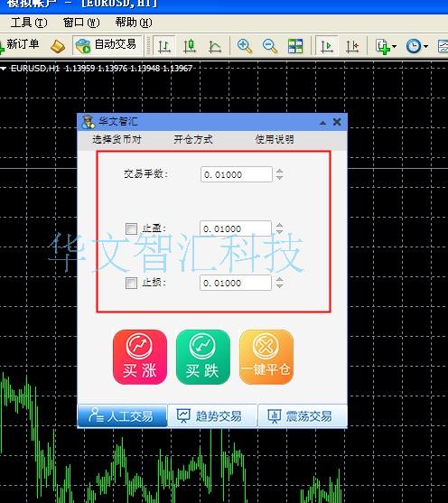
Task: Increase 交易手数 with the spinner up arrow
Action: point(279,171)
